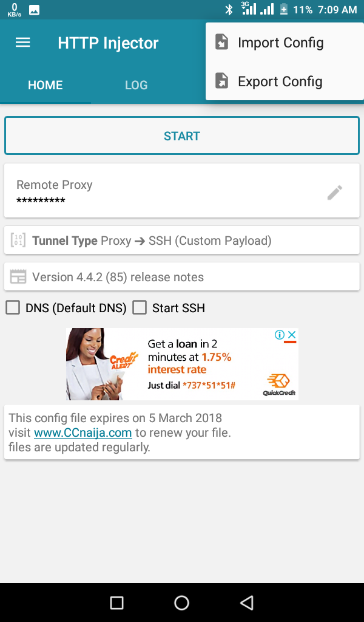364x622 pixels.
Task: Choose Export Config from the menu
Action: [x=280, y=81]
